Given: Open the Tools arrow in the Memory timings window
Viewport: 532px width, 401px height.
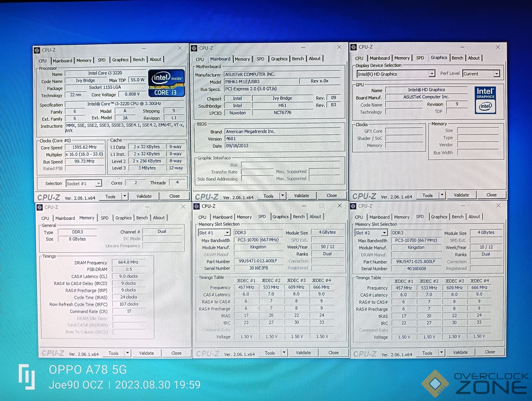Looking at the screenshot, I should coord(127,353).
